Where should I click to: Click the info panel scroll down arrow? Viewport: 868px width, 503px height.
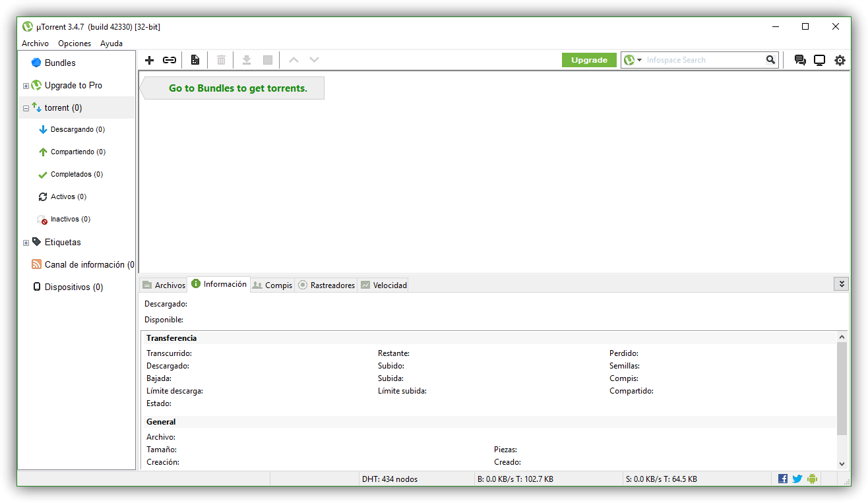coord(842,463)
